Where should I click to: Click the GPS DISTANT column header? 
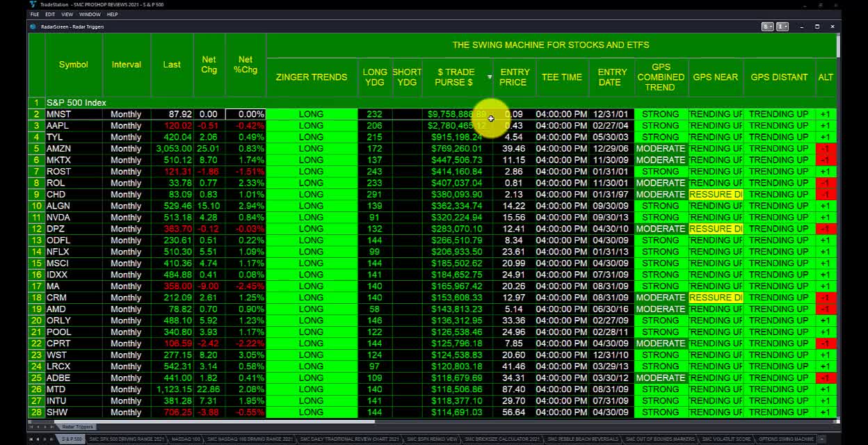pos(779,77)
